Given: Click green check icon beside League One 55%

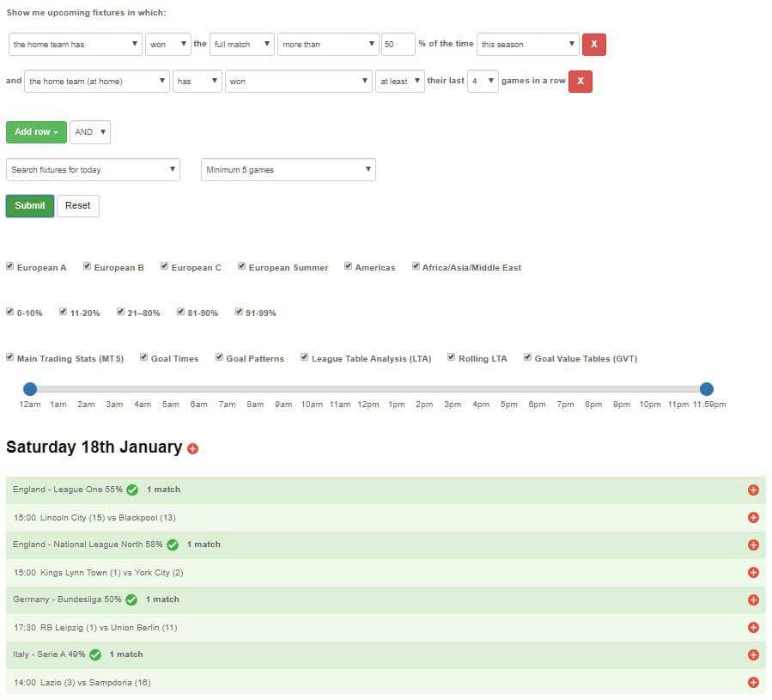Looking at the screenshot, I should pyautogui.click(x=132, y=490).
